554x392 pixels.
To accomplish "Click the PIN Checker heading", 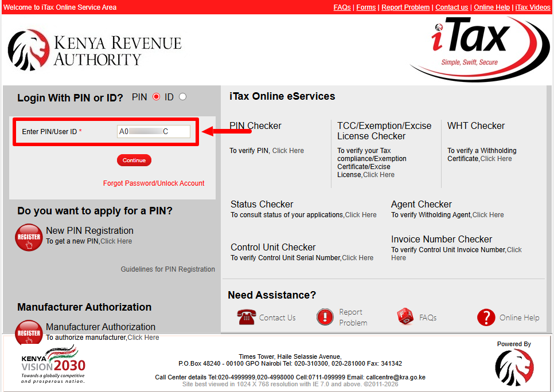I will coord(255,126).
